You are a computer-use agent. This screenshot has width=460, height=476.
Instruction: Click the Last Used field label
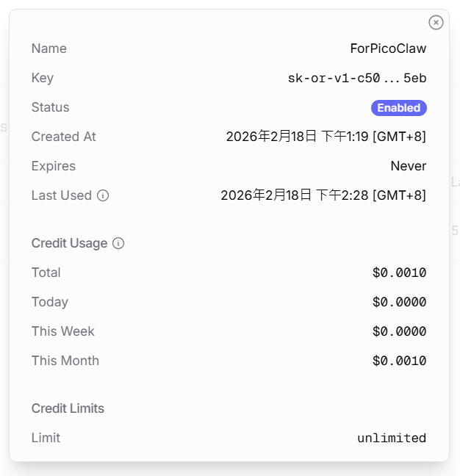(61, 195)
